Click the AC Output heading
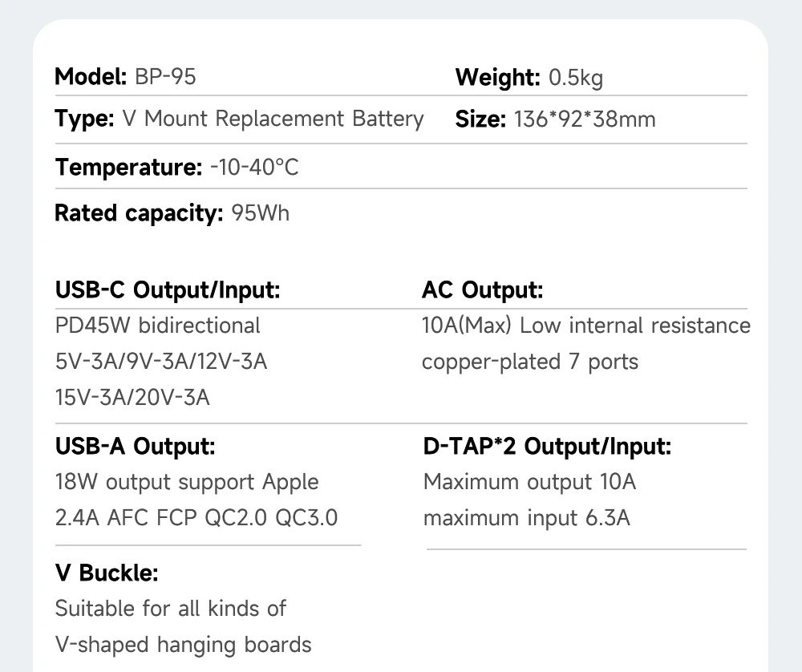This screenshot has height=672, width=802. coord(482,290)
